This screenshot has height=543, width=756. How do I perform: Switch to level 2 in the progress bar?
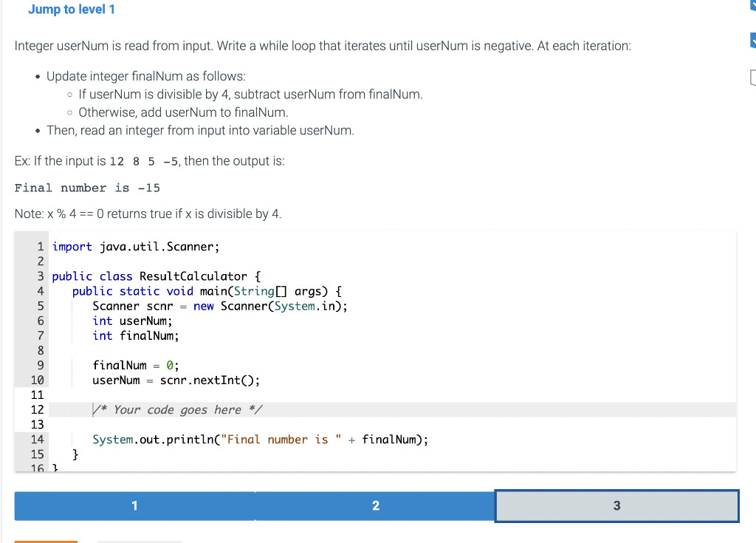(376, 505)
